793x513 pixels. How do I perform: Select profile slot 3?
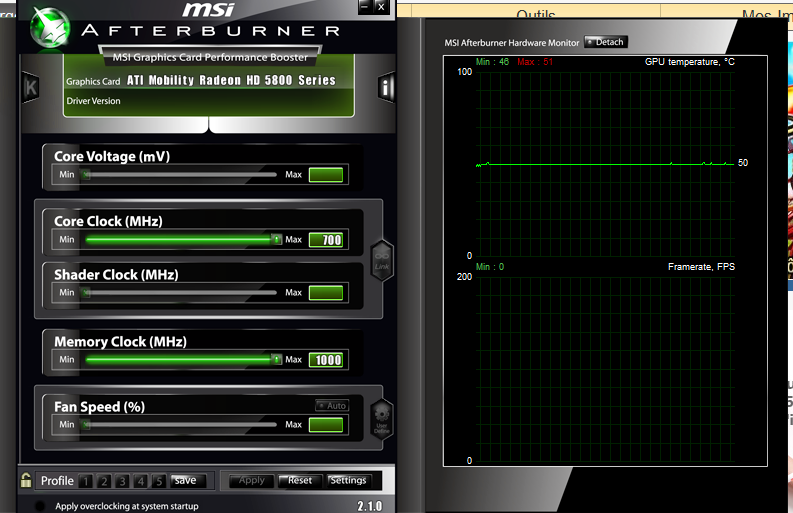pos(122,481)
